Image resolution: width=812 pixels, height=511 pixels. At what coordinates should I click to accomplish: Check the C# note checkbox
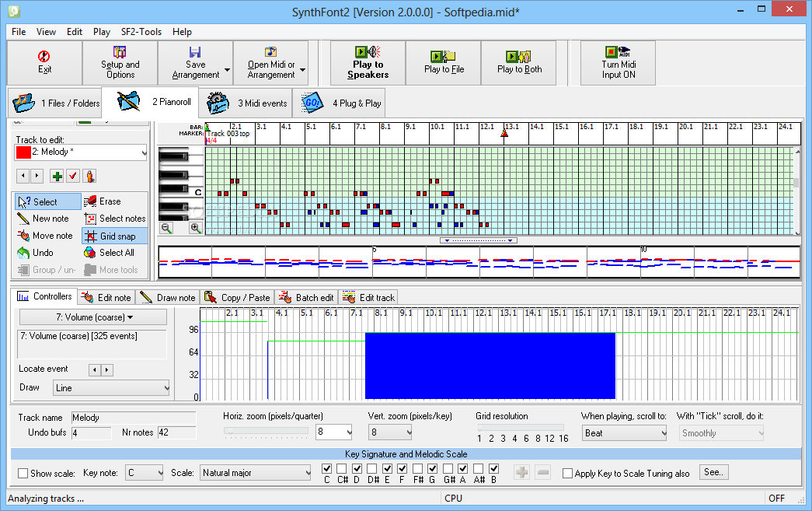point(342,468)
